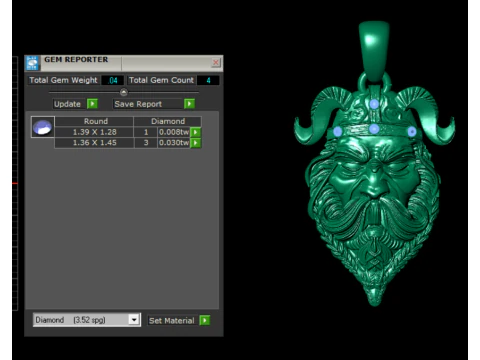Select the top gem on the helmet crest
480x360 pixels.
pyautogui.click(x=374, y=104)
